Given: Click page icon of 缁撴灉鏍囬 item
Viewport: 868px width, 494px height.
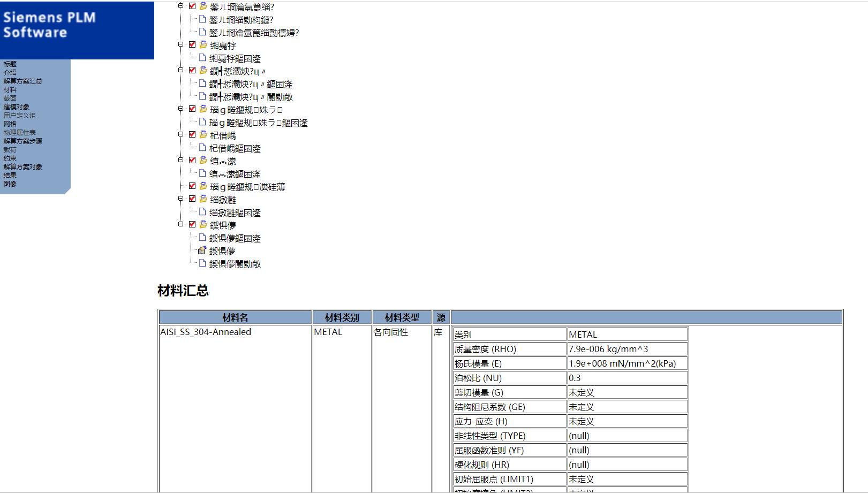Looking at the screenshot, I should (202, 211).
